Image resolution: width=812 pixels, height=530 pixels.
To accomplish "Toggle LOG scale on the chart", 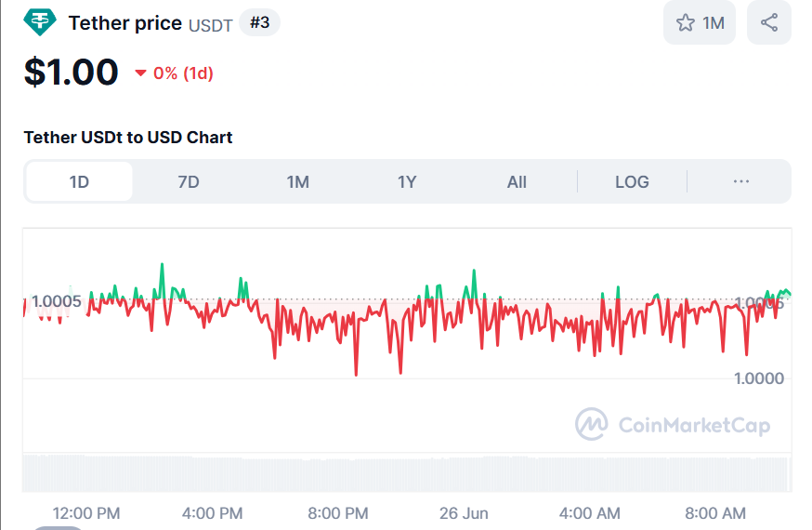I will point(632,182).
